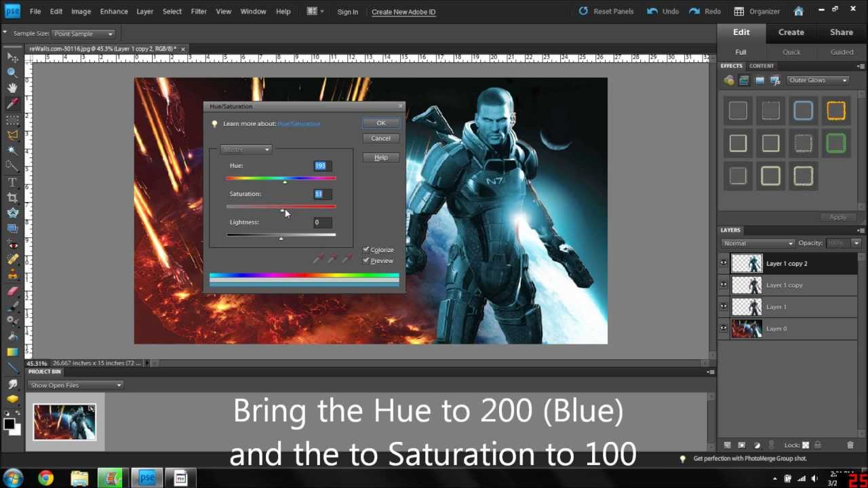Select the Eraser tool
This screenshot has width=868, height=488.
click(x=12, y=291)
